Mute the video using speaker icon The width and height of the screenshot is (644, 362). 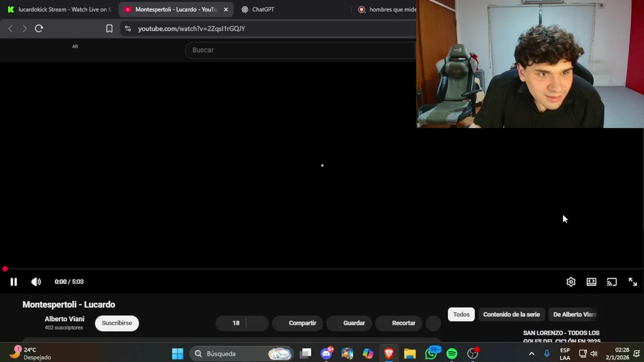(36, 282)
